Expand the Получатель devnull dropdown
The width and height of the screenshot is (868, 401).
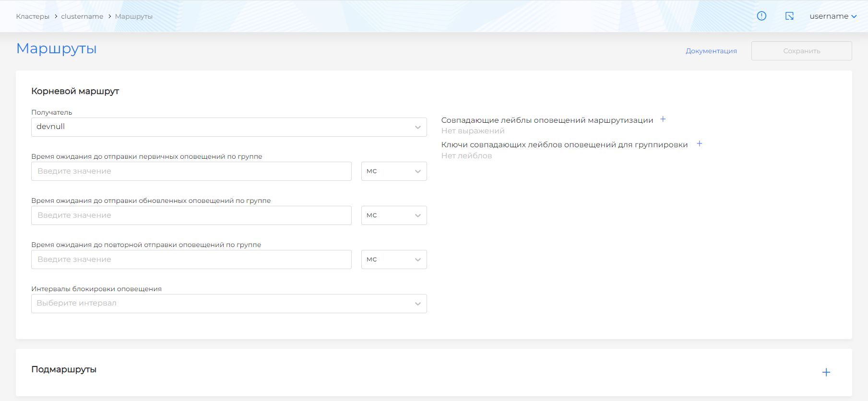click(229, 127)
